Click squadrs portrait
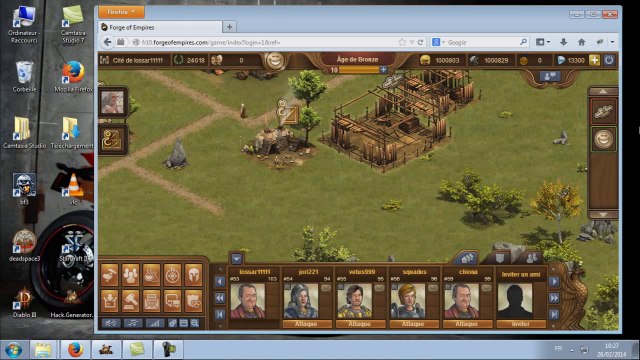 pyautogui.click(x=408, y=301)
